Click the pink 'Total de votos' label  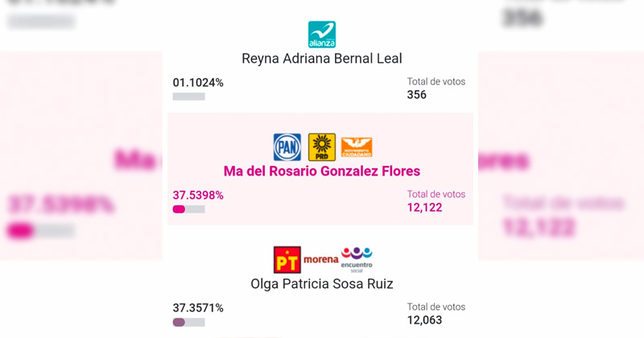coord(436,194)
